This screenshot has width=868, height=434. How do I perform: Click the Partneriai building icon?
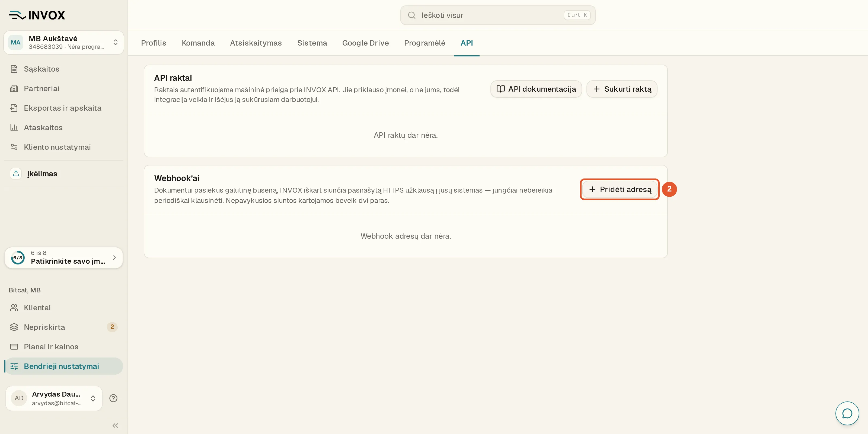[x=14, y=89]
